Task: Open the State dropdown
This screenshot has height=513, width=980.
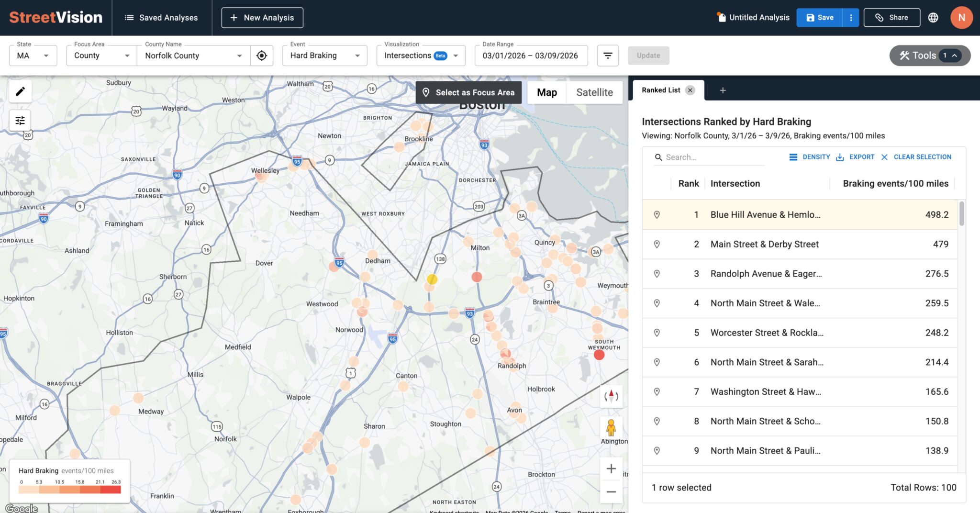Action: pyautogui.click(x=33, y=56)
